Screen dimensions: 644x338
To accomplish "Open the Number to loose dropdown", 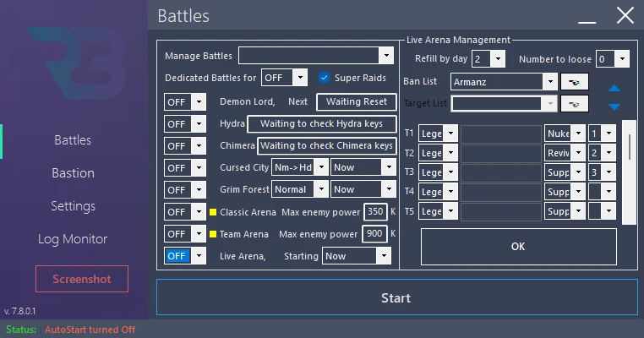I will [x=613, y=59].
